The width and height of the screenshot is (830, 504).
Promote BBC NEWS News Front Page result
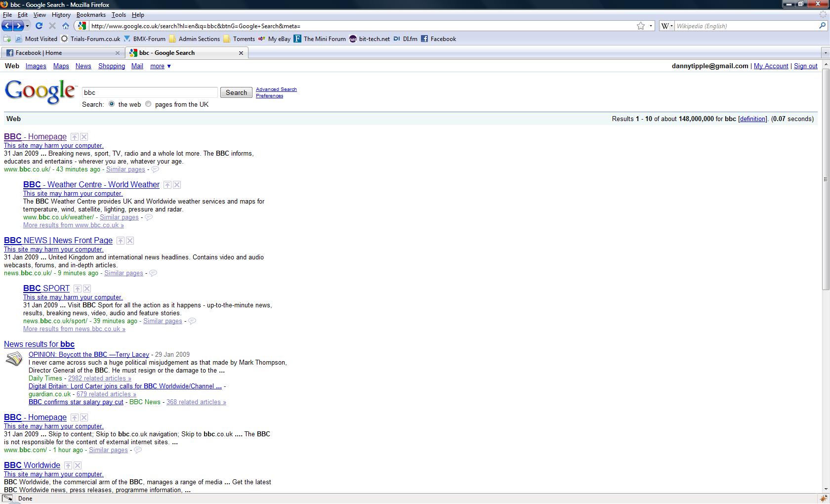coord(121,241)
